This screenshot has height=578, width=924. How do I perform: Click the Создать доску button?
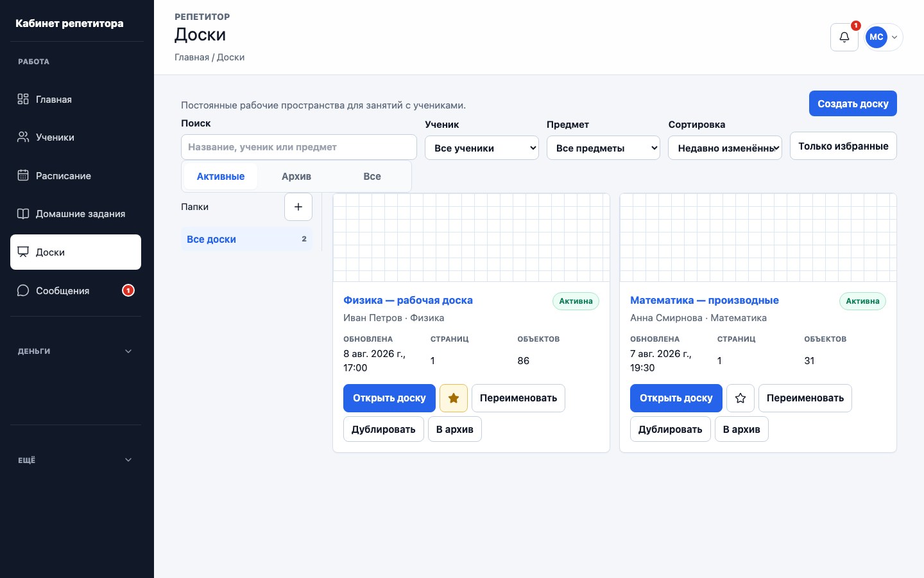point(853,103)
